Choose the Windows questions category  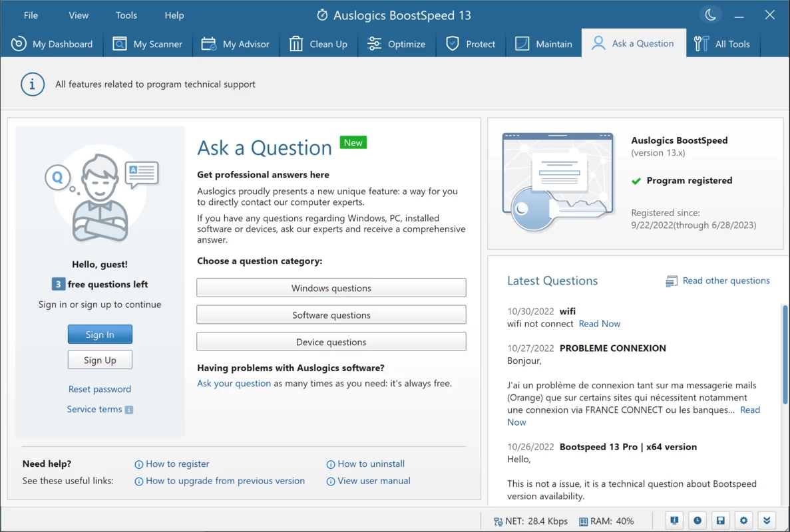(x=331, y=288)
